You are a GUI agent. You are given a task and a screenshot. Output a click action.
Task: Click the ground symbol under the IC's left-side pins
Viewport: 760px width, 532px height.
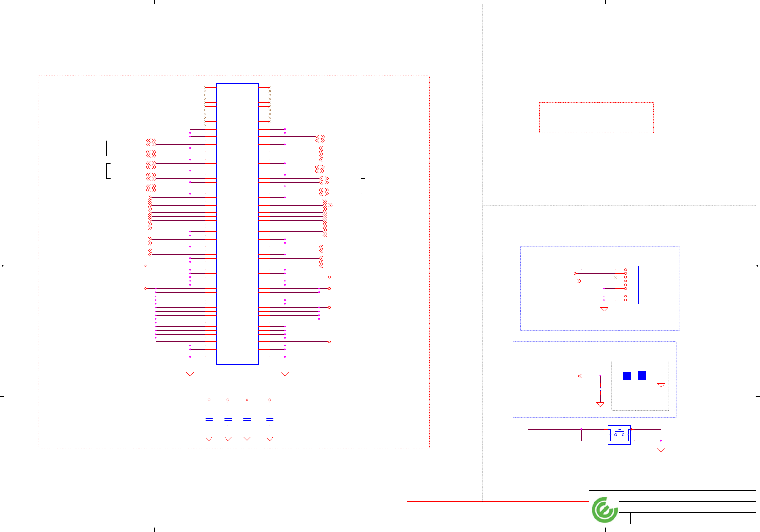[x=190, y=374]
